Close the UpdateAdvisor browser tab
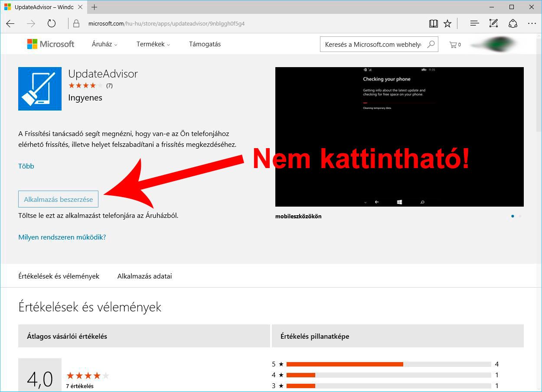 coord(81,7)
